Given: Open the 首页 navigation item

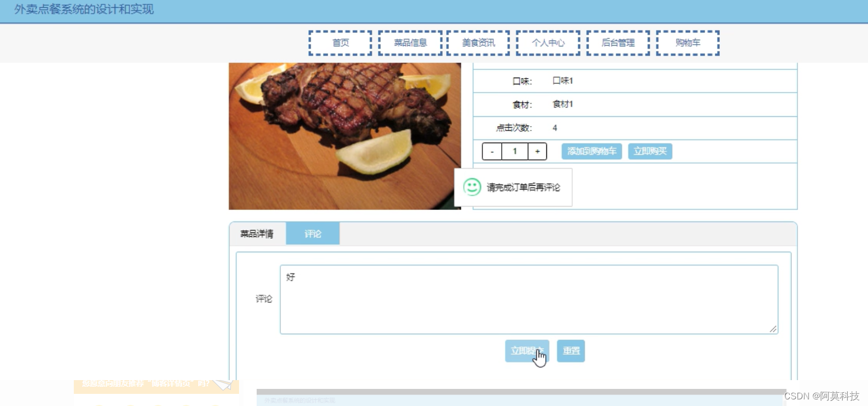Looking at the screenshot, I should point(340,43).
